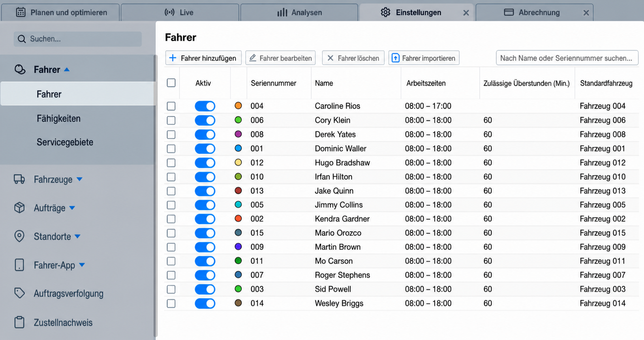Expand the Fahrer-App section arrow
Image resolution: width=644 pixels, height=340 pixels.
82,265
